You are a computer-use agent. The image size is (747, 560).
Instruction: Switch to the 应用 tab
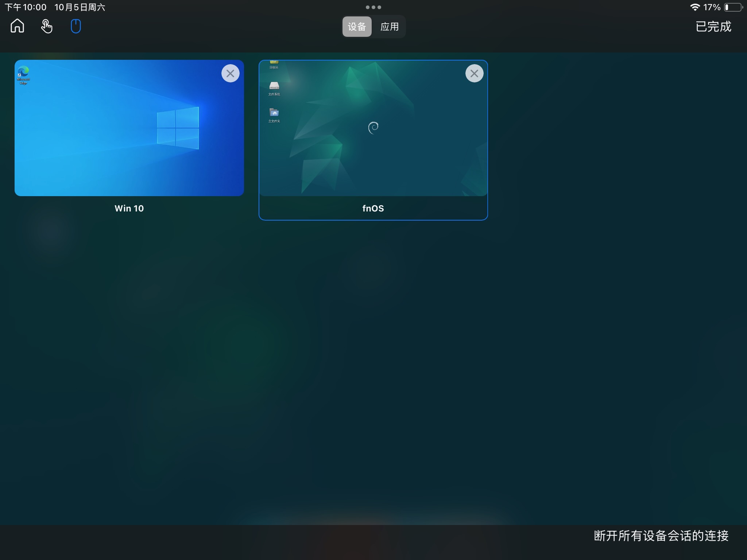point(390,27)
